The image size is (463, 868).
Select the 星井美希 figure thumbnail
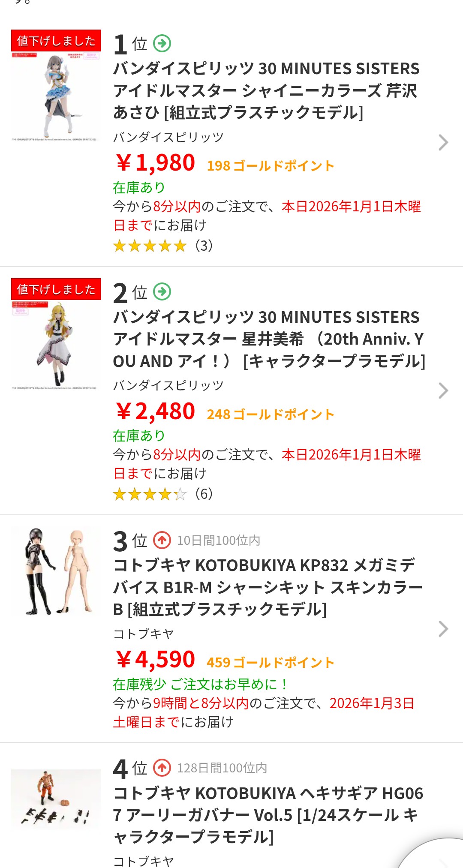(x=56, y=345)
